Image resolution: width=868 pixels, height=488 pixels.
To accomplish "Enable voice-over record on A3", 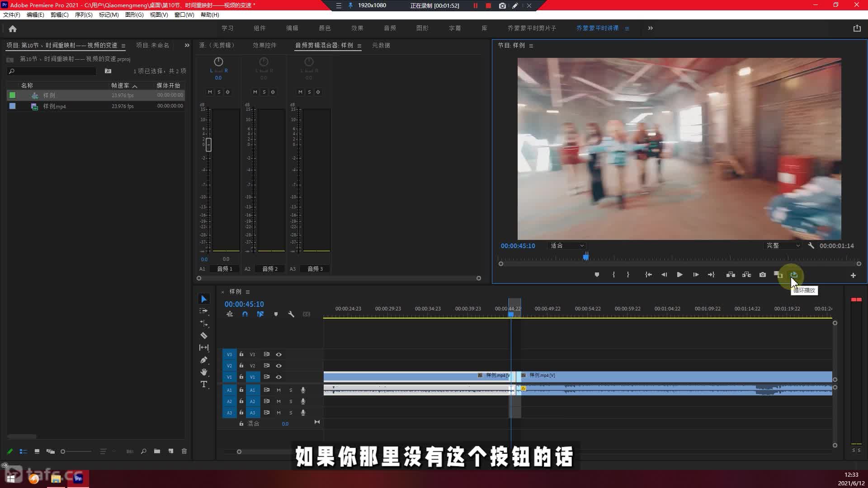I will 303,413.
